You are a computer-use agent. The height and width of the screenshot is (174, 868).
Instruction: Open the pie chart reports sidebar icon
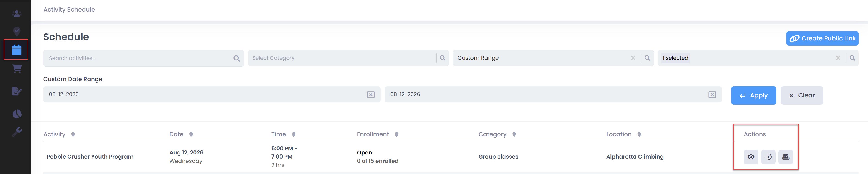tap(17, 114)
